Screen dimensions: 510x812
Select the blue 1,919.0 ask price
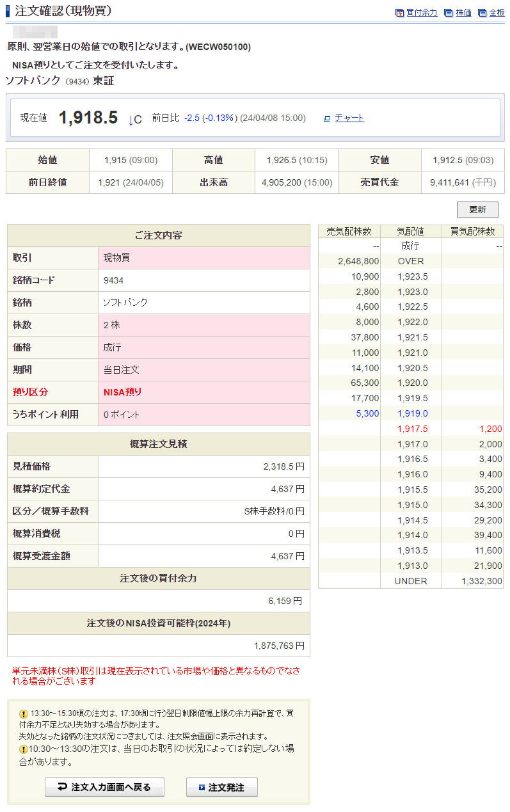point(412,413)
